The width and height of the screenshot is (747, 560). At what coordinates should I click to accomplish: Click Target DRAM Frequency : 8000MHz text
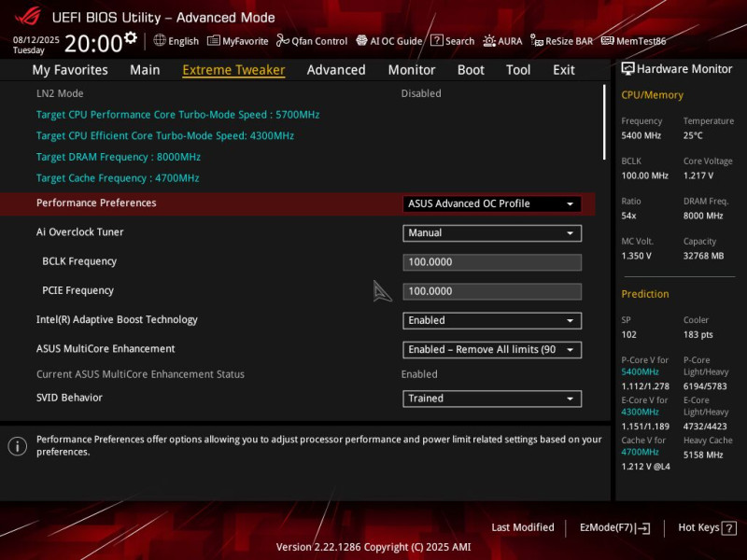point(119,157)
